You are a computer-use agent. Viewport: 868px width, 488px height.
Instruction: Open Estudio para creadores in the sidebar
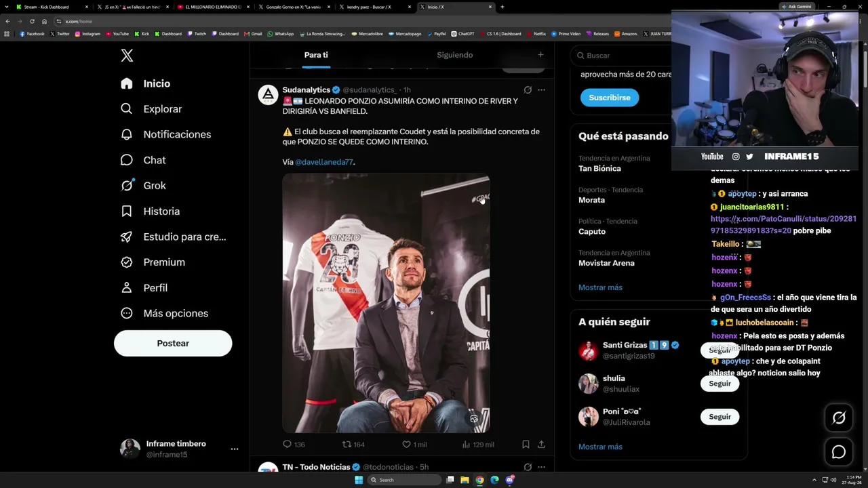173,237
